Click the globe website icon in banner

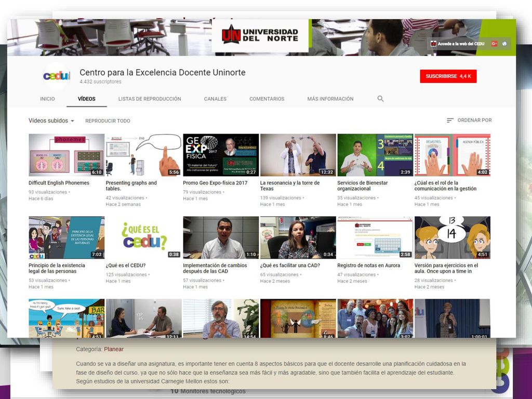coord(504,44)
